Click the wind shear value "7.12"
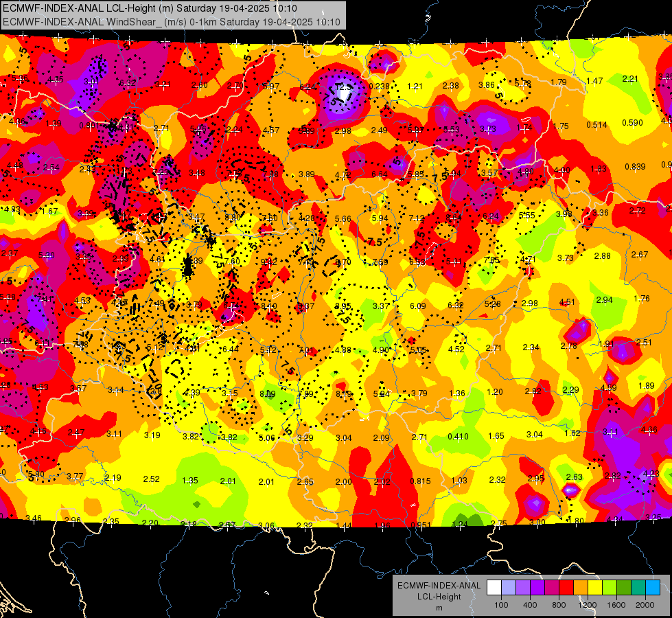The height and width of the screenshot is (618, 672). click(x=417, y=218)
